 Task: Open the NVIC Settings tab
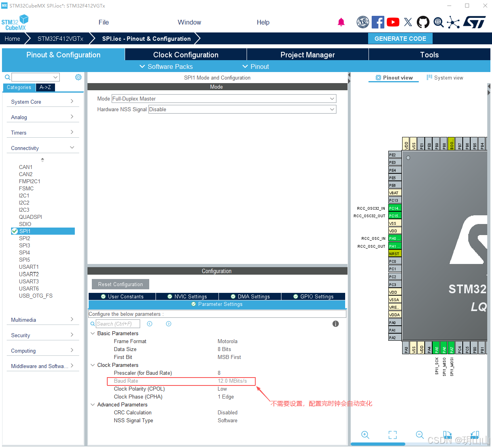[187, 296]
